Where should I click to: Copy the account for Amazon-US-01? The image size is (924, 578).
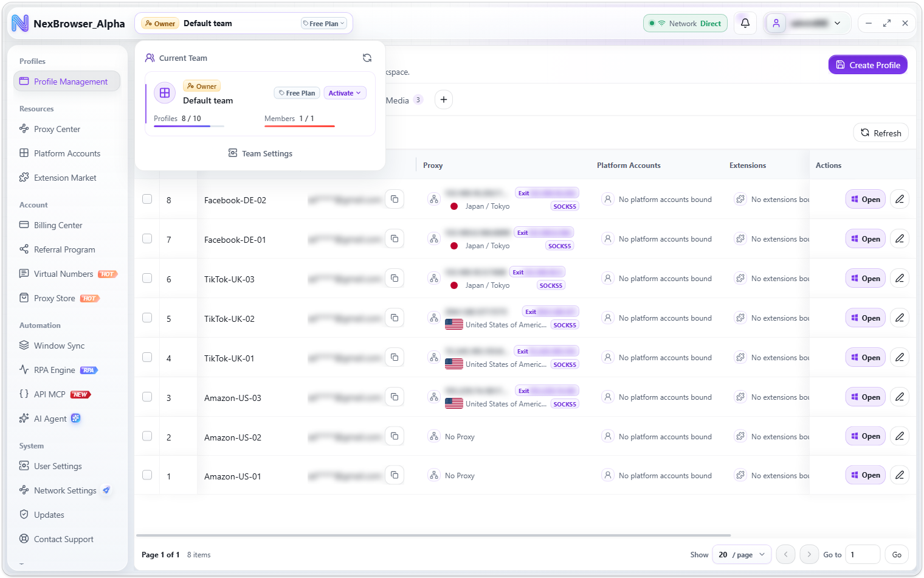coord(395,475)
